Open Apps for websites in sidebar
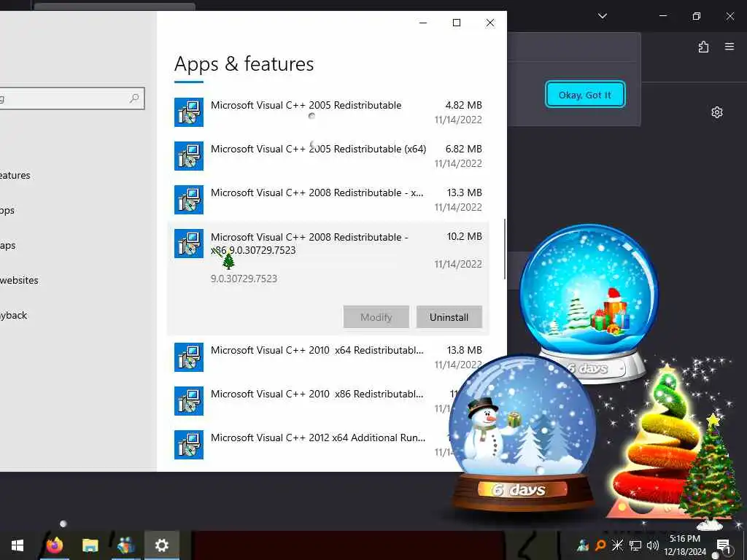Image resolution: width=747 pixels, height=560 pixels. click(x=19, y=280)
